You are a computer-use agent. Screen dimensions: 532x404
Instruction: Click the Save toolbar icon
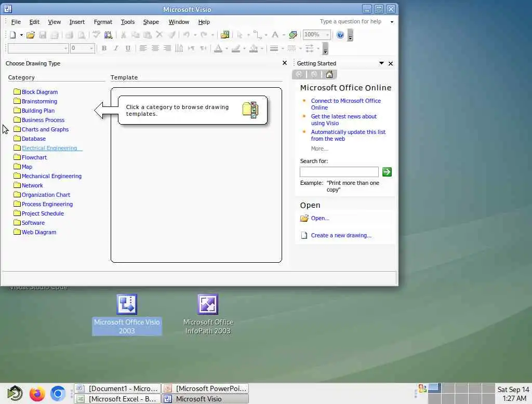click(43, 35)
